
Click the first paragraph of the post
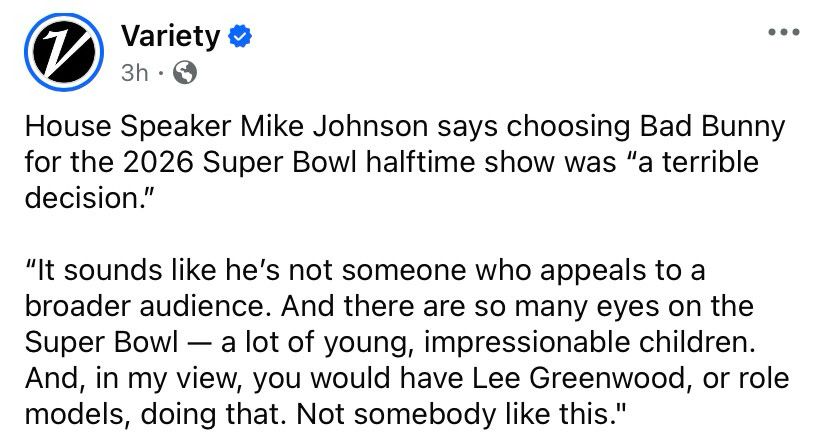click(390, 160)
